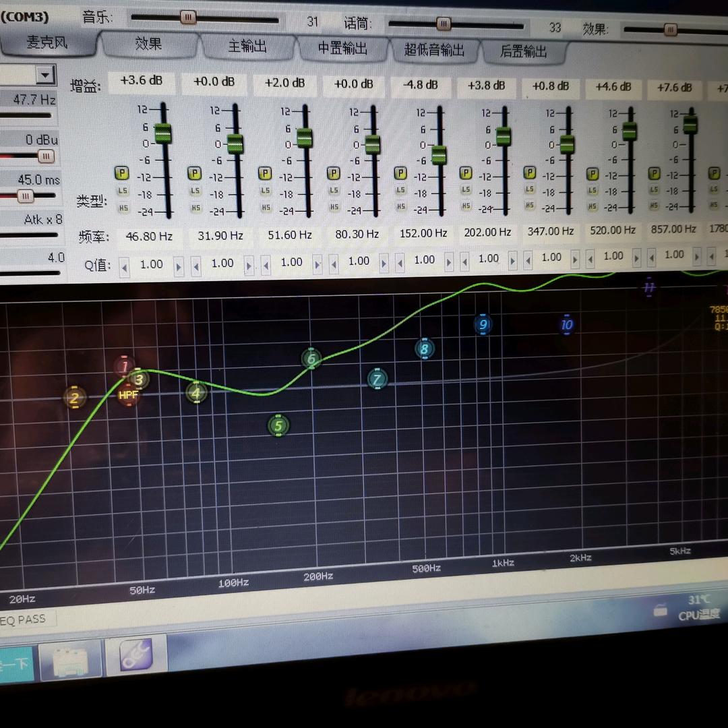The width and height of the screenshot is (728, 728).
Task: Increase Q value of 46.80 Hz band
Action: coord(179,267)
